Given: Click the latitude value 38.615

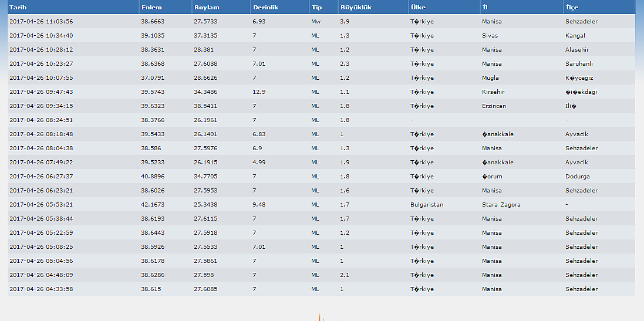Looking at the screenshot, I should click(x=151, y=289).
